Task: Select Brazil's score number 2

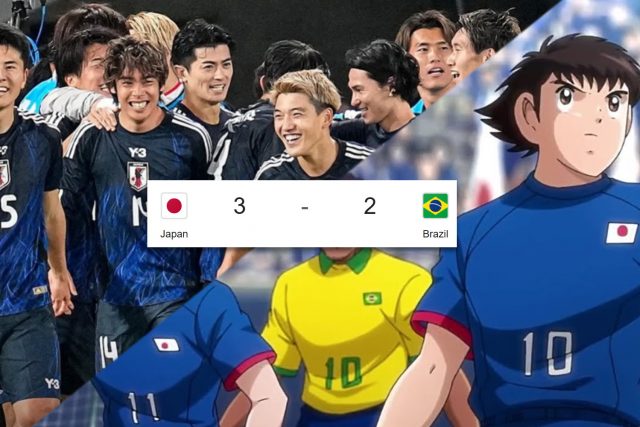Action: click(370, 206)
